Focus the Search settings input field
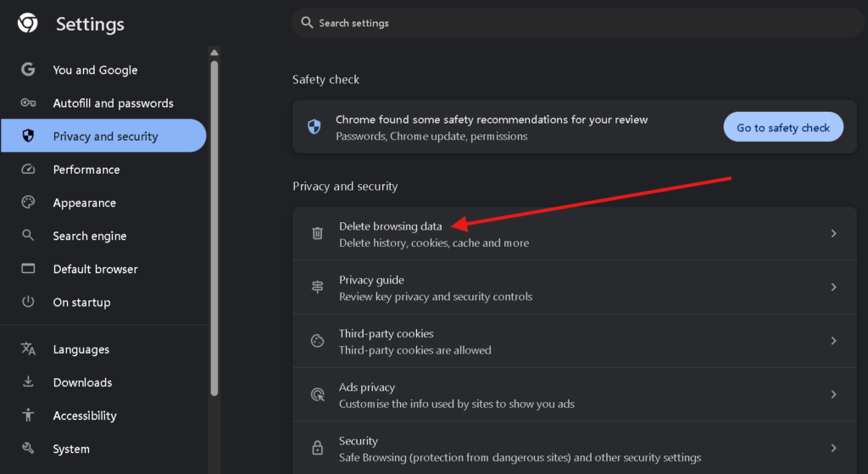The width and height of the screenshot is (868, 474). coord(577,23)
